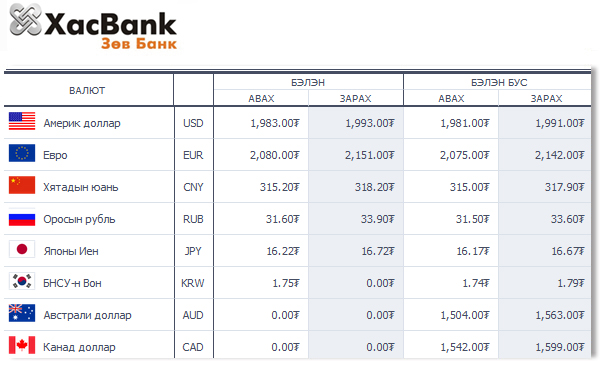The width and height of the screenshot is (602, 371).
Task: Click the Америк доллар currency name
Action: tap(82, 123)
